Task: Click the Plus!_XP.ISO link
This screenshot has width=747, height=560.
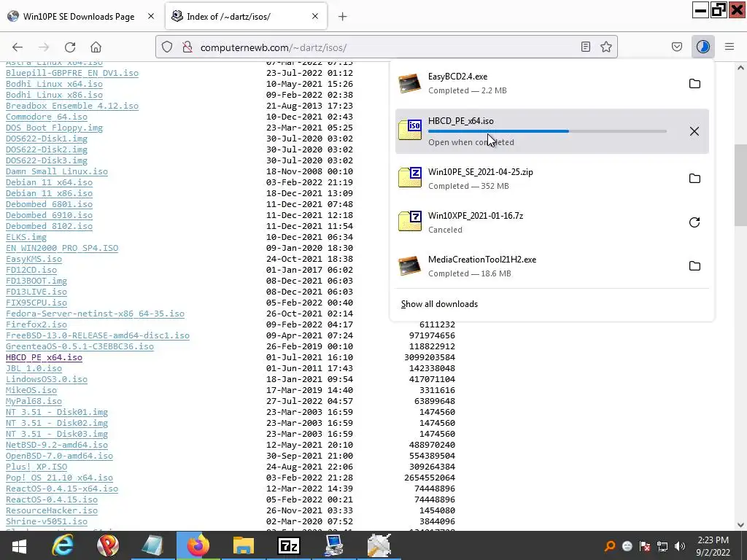Action: coord(36,467)
